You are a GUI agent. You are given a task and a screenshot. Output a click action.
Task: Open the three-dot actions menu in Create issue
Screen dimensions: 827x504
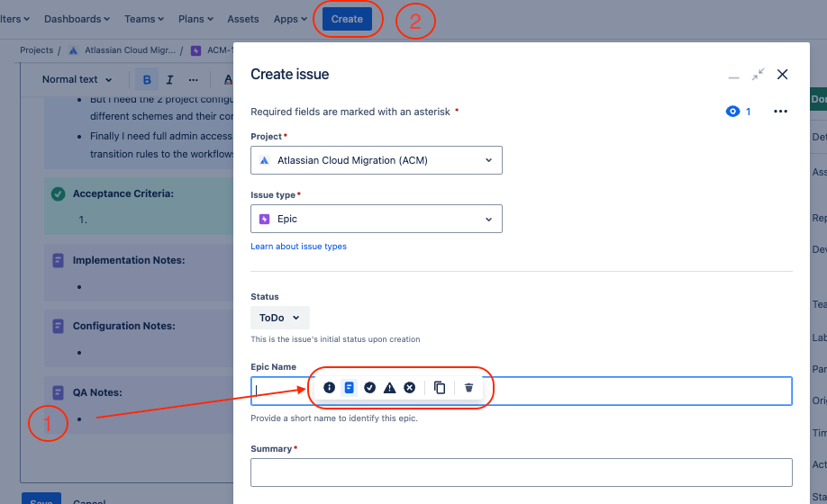pos(780,111)
